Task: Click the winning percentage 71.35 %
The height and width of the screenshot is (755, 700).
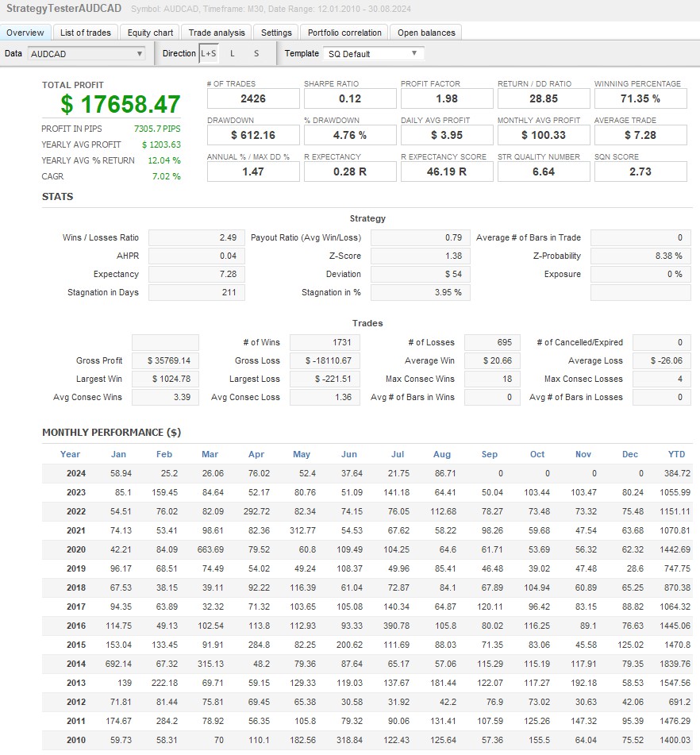Action: pos(640,98)
